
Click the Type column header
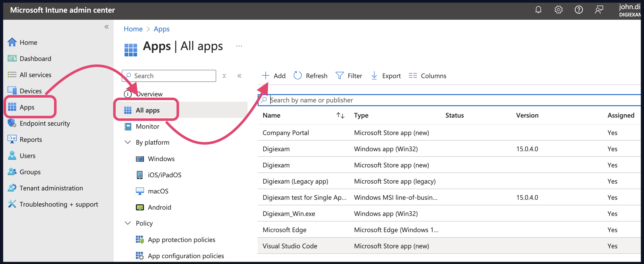(361, 116)
